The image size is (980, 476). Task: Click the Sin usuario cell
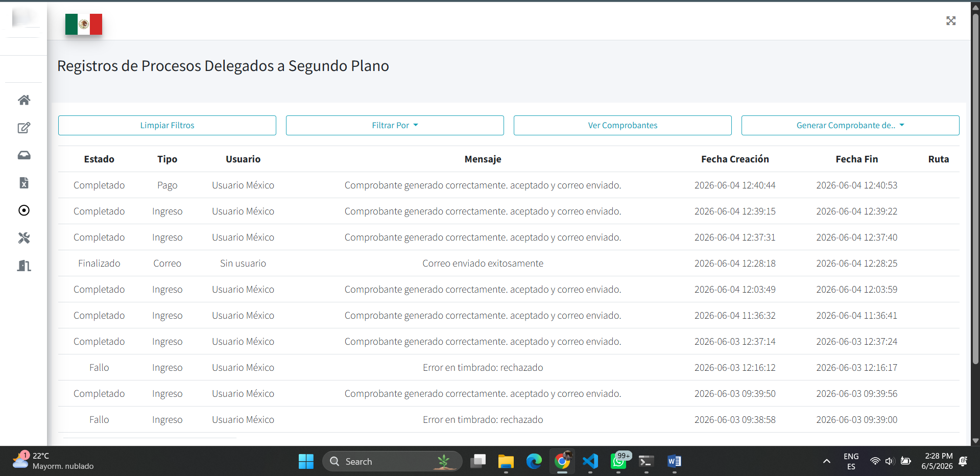[243, 264]
